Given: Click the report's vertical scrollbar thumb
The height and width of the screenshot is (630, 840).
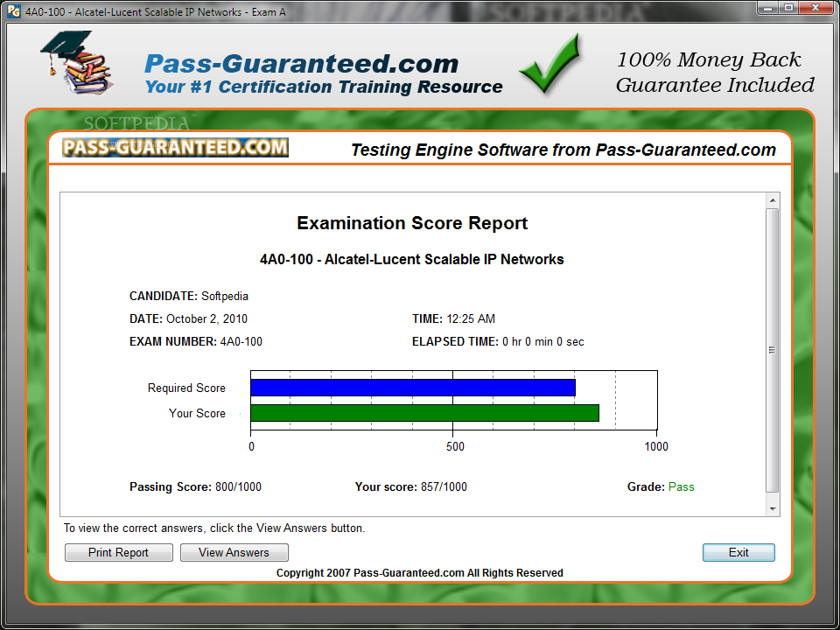Looking at the screenshot, I should pos(772,350).
